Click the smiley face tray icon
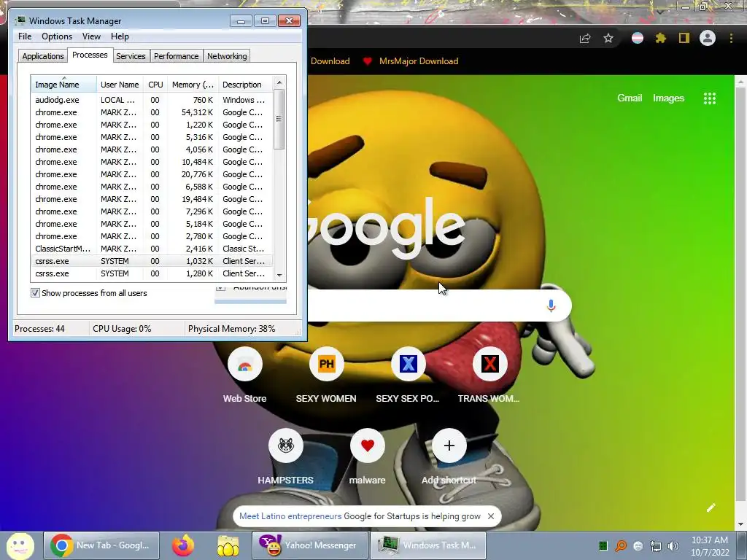This screenshot has width=747, height=560. pos(638,546)
